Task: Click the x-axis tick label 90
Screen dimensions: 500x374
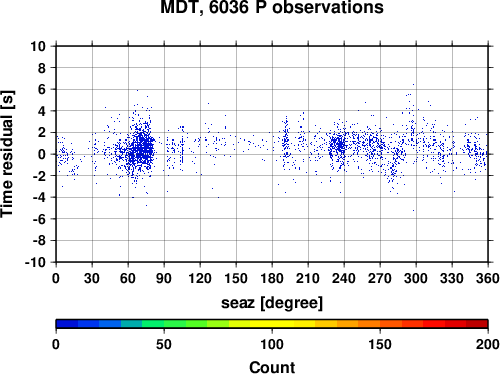Action: pos(164,278)
